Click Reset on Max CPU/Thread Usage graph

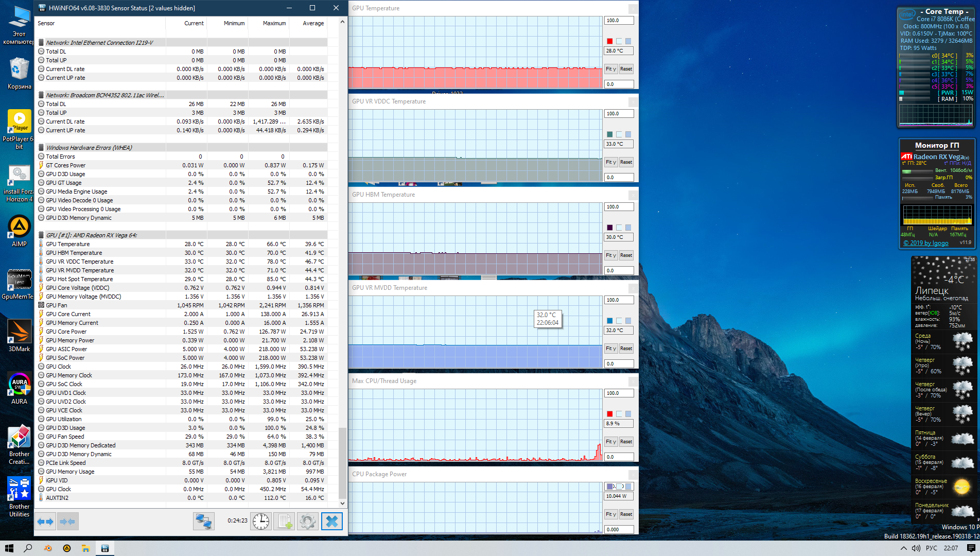coord(626,442)
